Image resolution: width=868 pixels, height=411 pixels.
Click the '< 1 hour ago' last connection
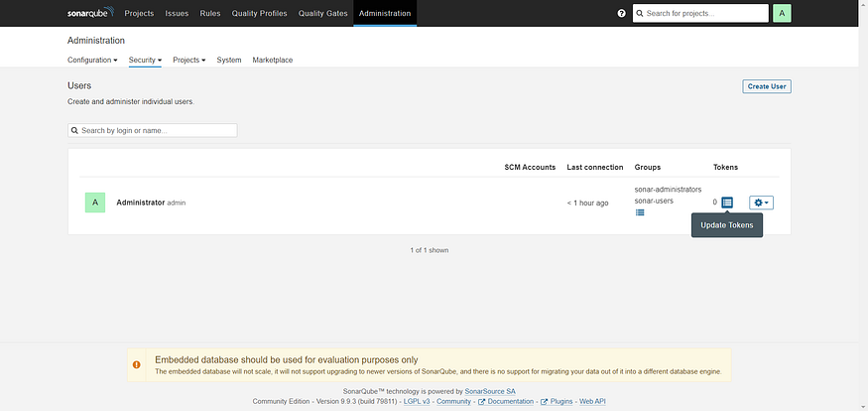click(x=587, y=204)
